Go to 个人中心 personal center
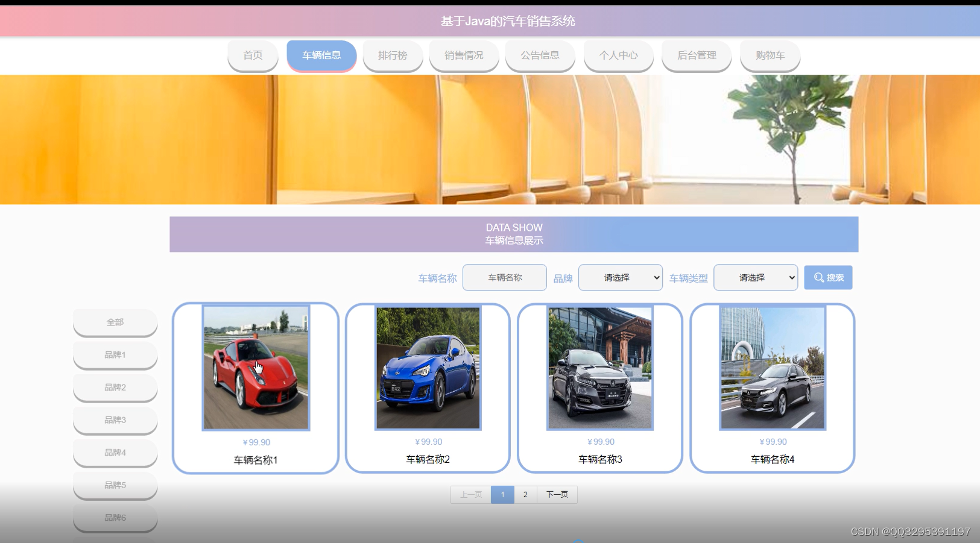980x543 pixels. pos(618,55)
